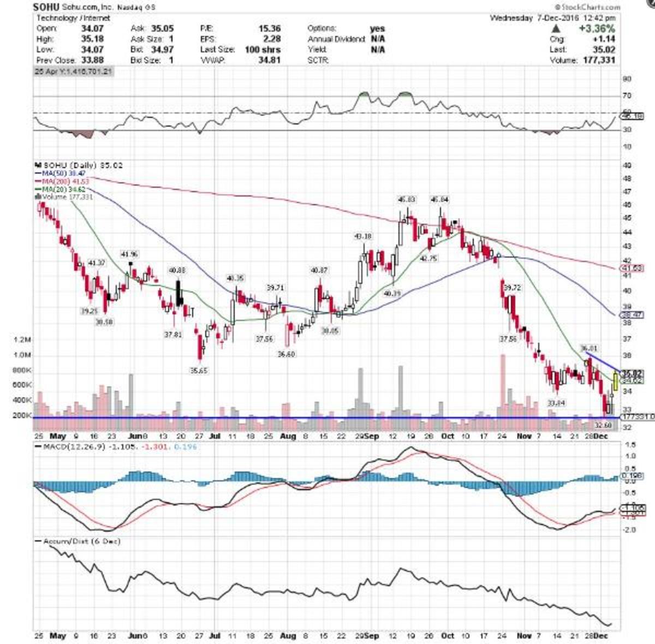Click the 40.87 August high label
Image resolution: width=655 pixels, height=644 pixels.
coord(319,270)
